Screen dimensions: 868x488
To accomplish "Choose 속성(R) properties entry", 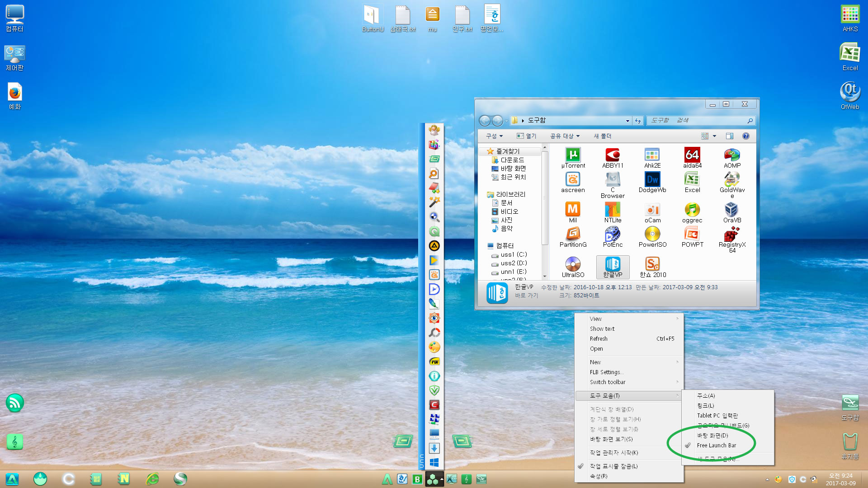I will pyautogui.click(x=629, y=476).
